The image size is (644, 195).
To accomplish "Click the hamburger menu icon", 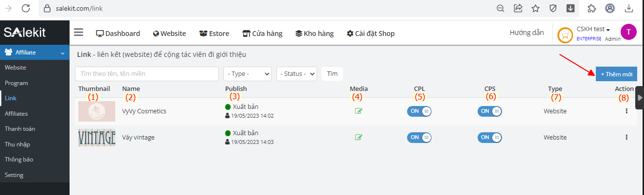I will (x=79, y=33).
